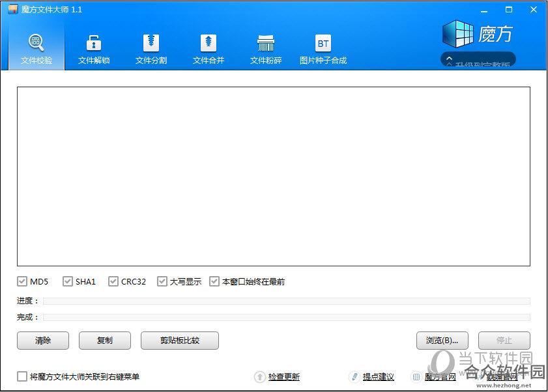Image resolution: width=548 pixels, height=392 pixels.
Task: Click the pencil icon beside 提点建议
Action: [354, 376]
